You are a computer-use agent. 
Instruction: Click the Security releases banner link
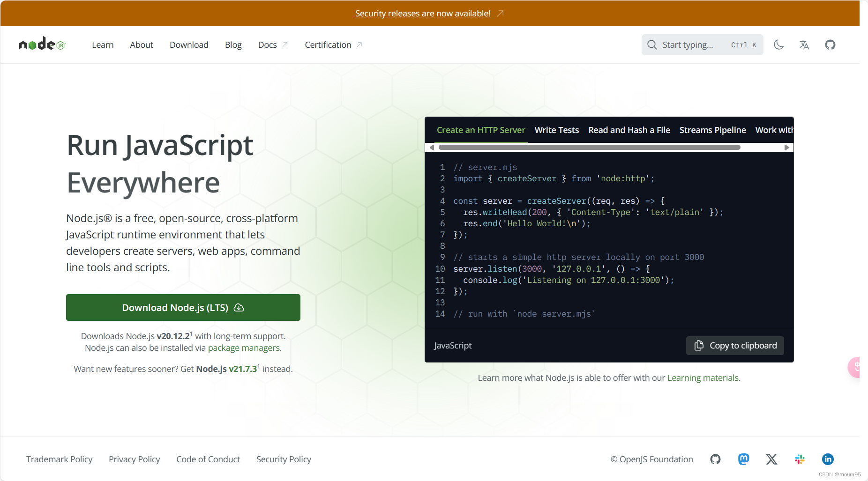click(423, 13)
